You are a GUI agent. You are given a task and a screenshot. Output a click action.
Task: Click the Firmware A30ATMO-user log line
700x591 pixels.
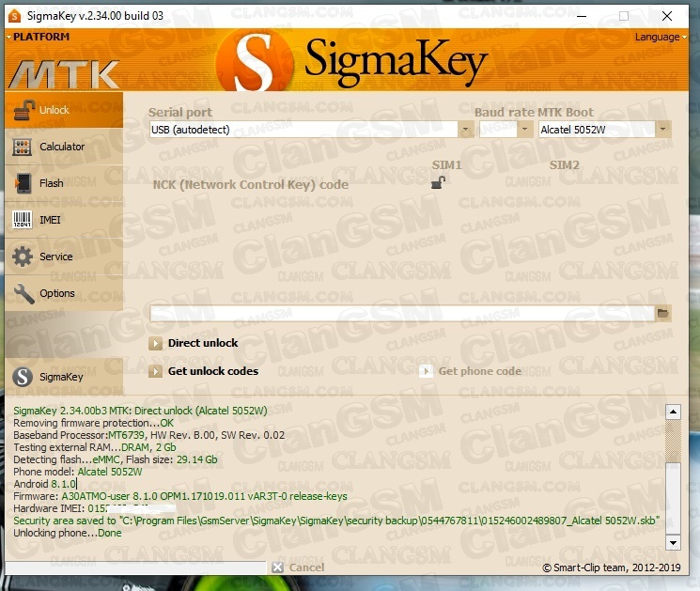(x=180, y=496)
